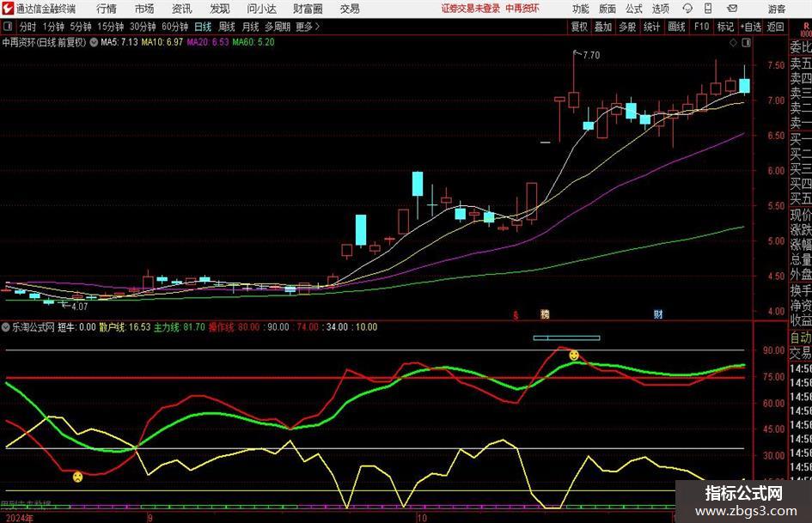The height and width of the screenshot is (523, 812).
Task: Click the 标记 mark button
Action: 725,27
